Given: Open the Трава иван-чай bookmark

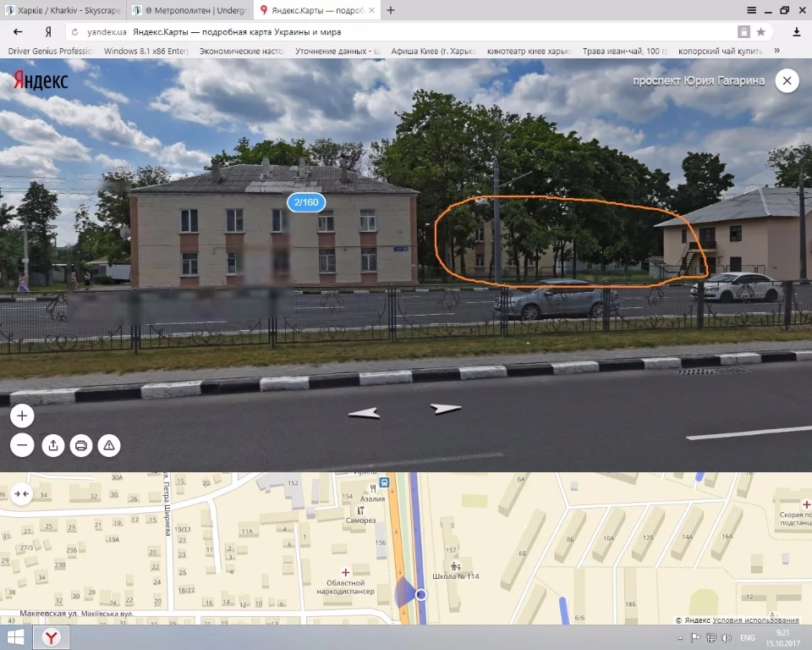Looking at the screenshot, I should coord(624,51).
